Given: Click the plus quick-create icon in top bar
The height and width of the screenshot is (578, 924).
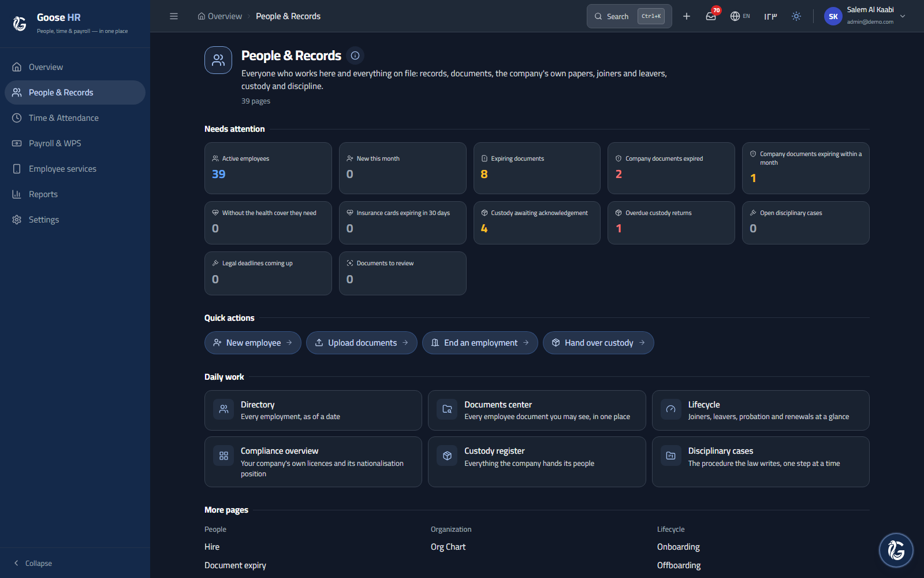Looking at the screenshot, I should point(687,16).
